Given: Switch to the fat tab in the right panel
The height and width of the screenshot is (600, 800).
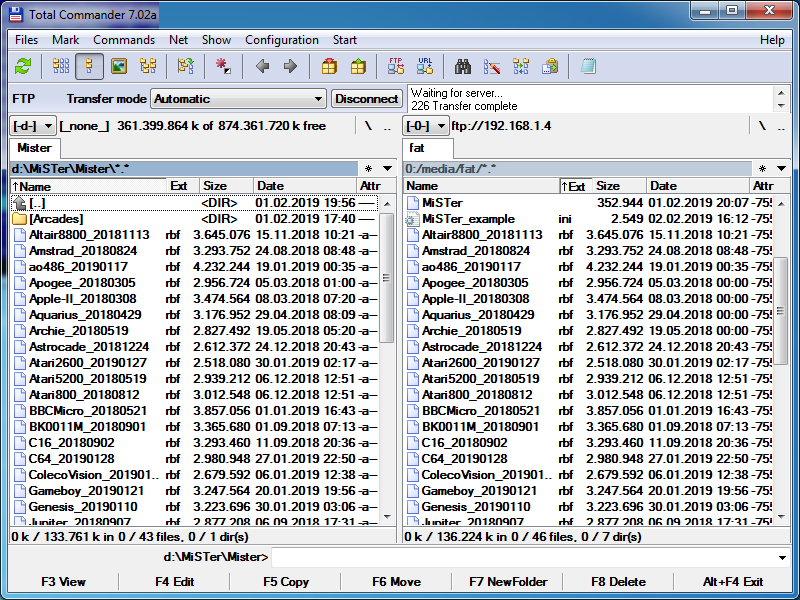Looking at the screenshot, I should coord(418,148).
